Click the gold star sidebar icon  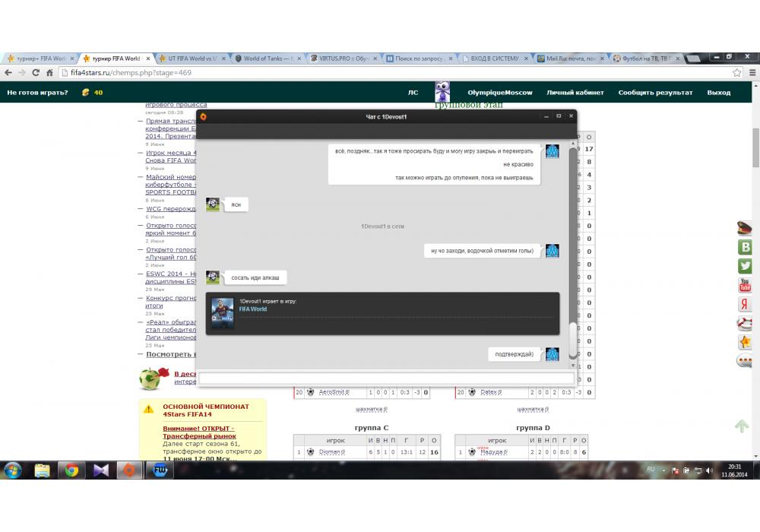coord(745,342)
